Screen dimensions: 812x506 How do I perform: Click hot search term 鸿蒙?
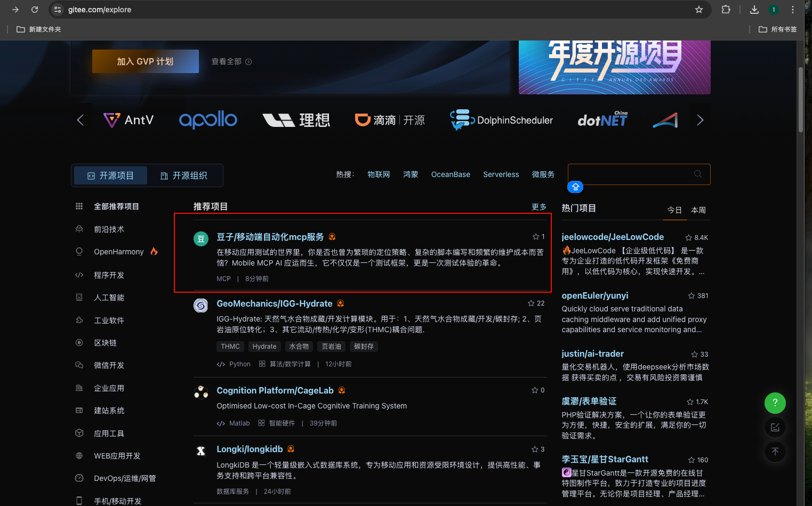[411, 174]
